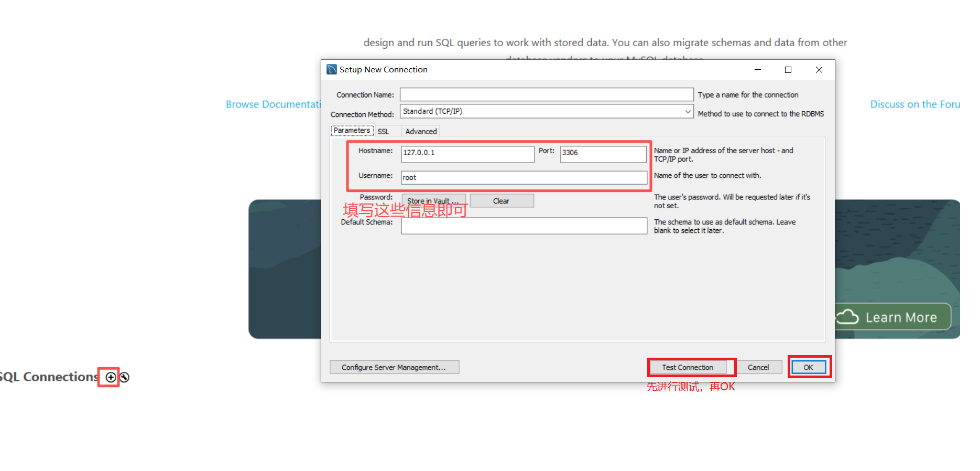Click 'Method to use to connect to the RDBMS' text
The width and height of the screenshot is (980, 471).
[760, 114]
